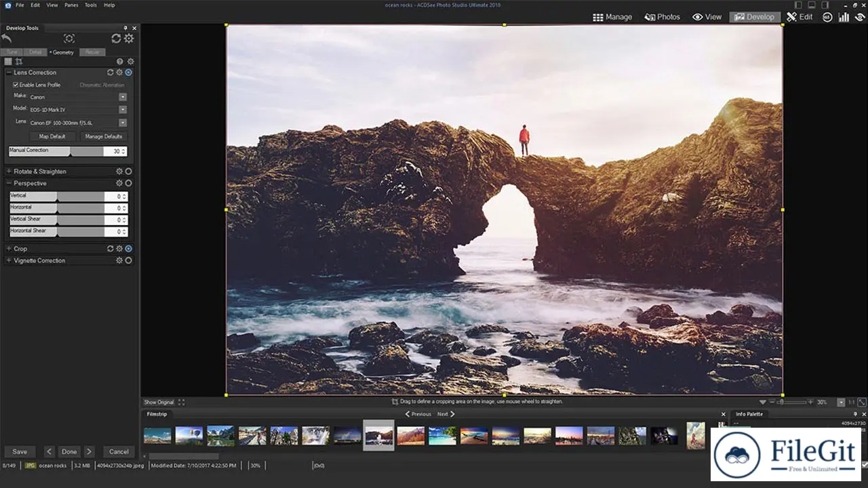Toggle Crop on/off circle
The height and width of the screenshot is (488, 868).
[128, 249]
